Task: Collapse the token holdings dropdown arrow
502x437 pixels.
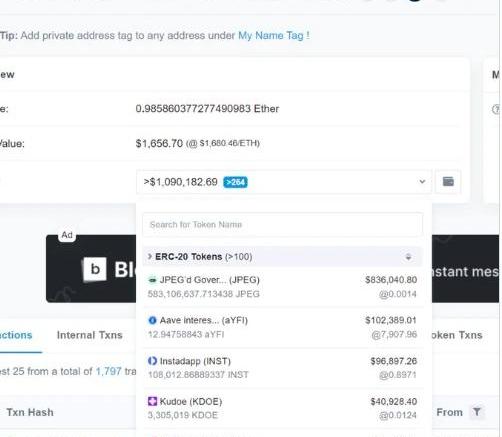Action: tap(422, 182)
